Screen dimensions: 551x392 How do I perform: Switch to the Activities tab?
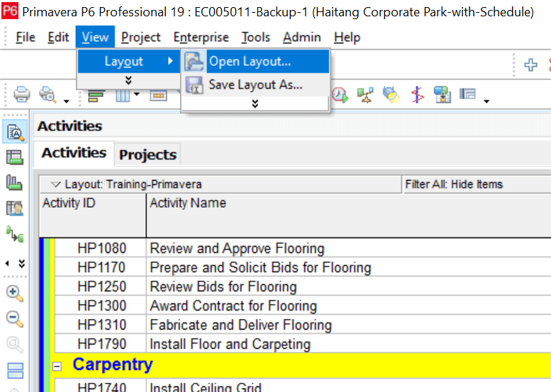(74, 153)
